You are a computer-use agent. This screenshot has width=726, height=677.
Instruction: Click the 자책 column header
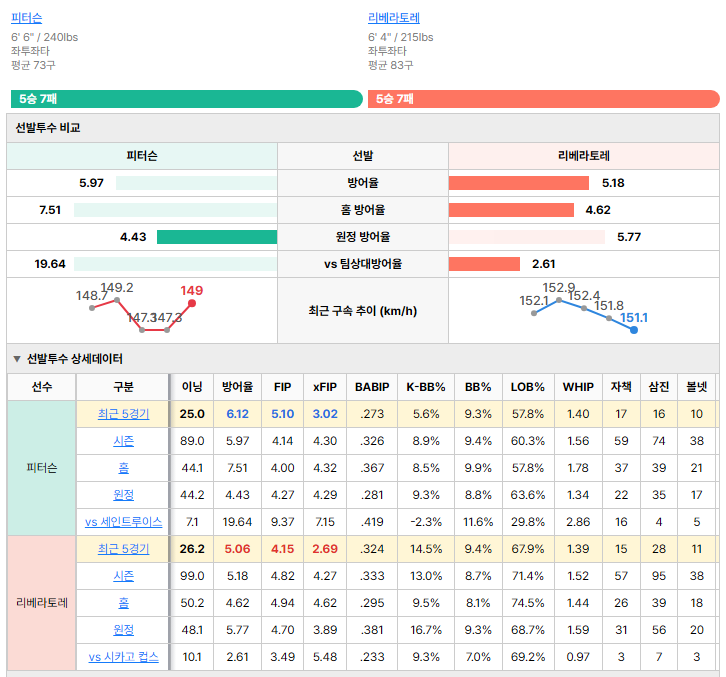click(621, 387)
